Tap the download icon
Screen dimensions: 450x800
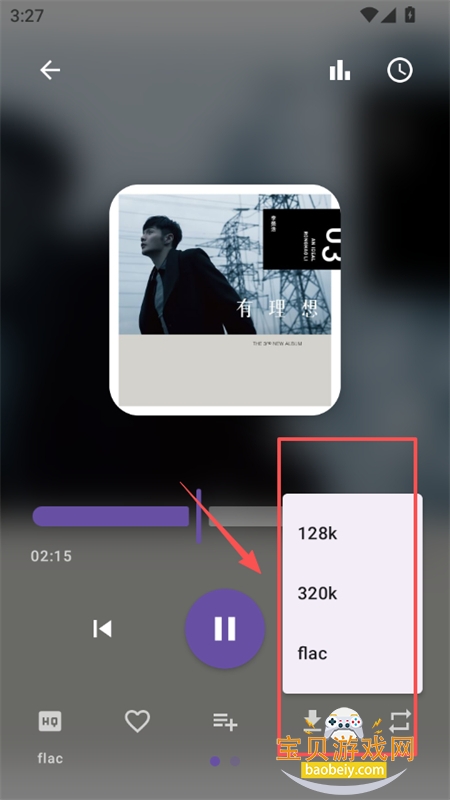point(312,721)
